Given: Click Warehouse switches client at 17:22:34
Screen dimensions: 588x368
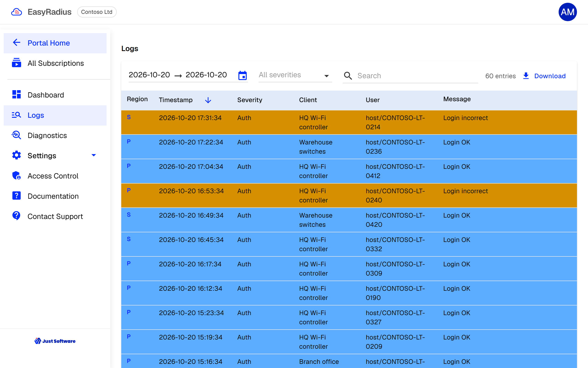Looking at the screenshot, I should [x=316, y=147].
